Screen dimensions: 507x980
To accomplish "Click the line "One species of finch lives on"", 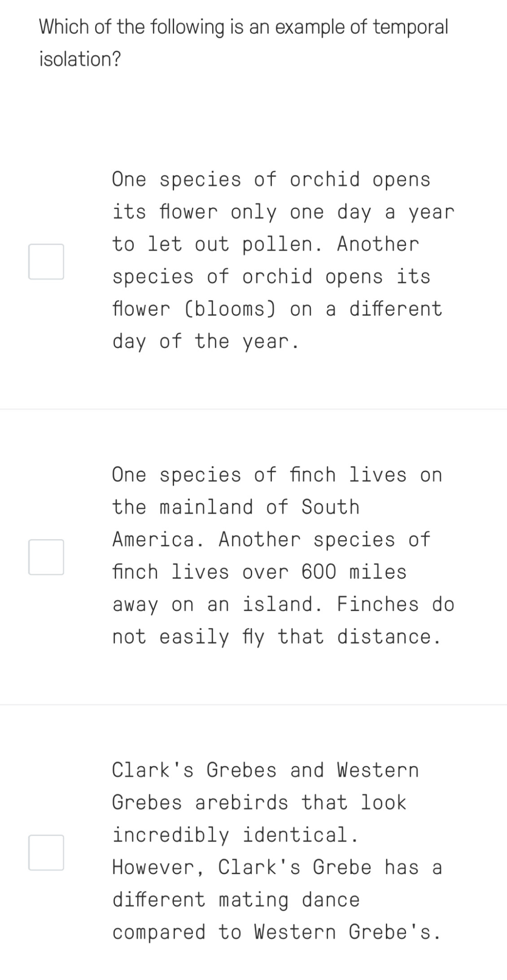I will (x=277, y=475).
